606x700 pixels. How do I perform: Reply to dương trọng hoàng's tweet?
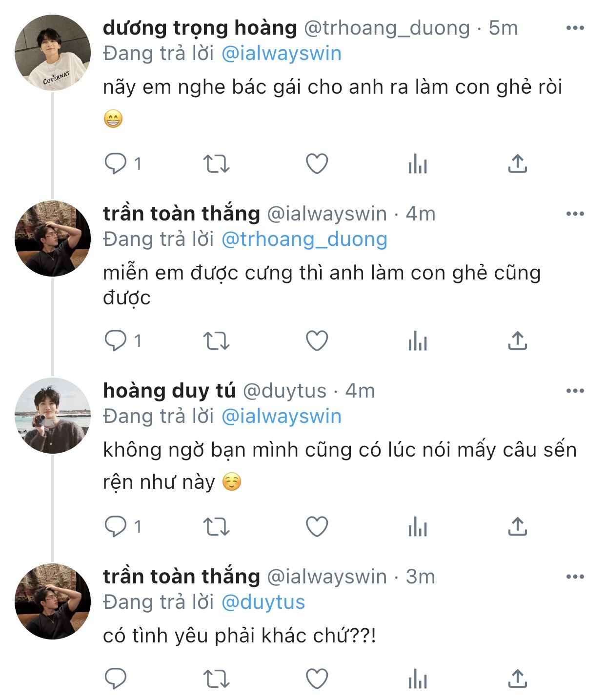[116, 164]
